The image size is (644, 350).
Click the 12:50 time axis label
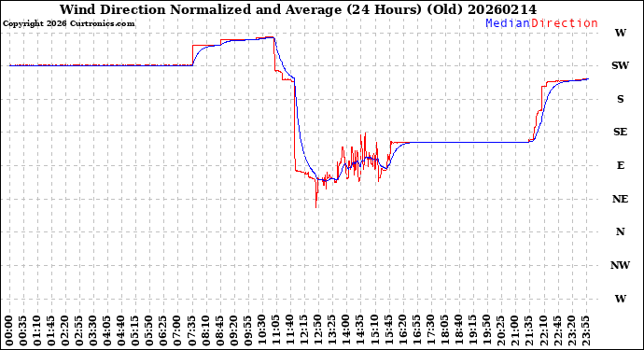(x=318, y=331)
